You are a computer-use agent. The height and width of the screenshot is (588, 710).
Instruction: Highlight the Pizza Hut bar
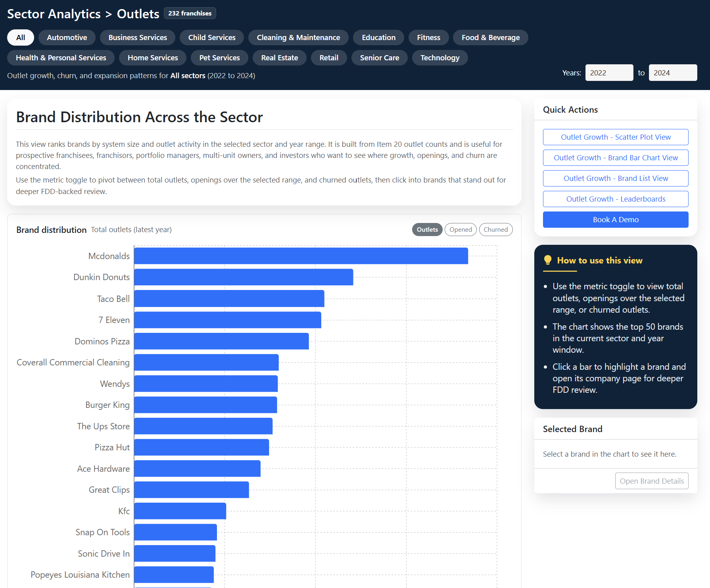201,447
